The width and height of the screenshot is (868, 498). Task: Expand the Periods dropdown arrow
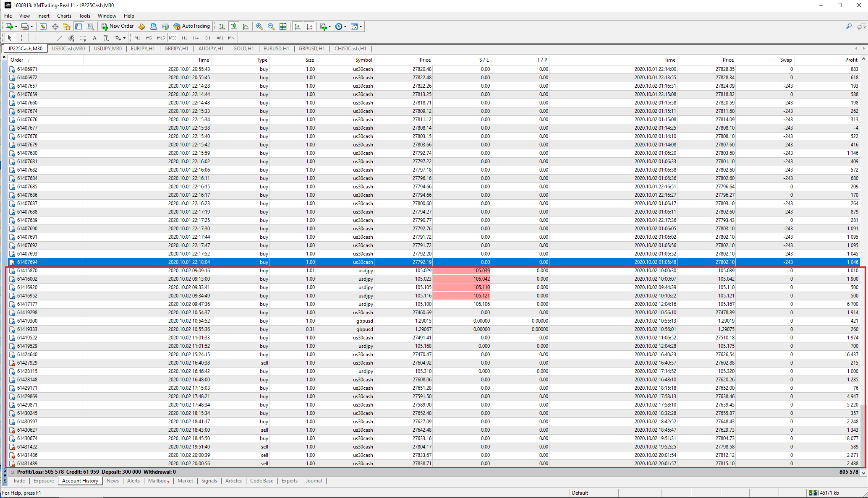click(x=345, y=27)
